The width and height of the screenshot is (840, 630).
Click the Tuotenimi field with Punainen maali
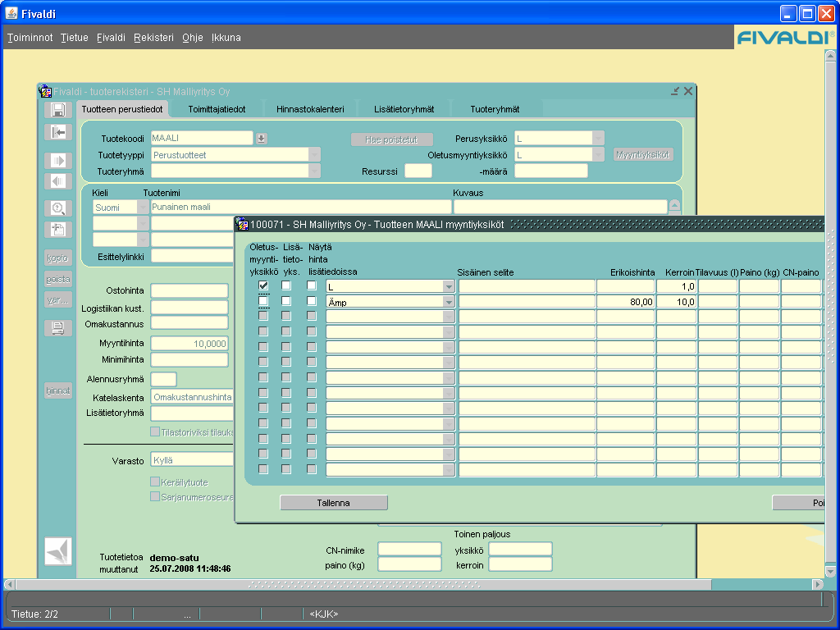pos(301,207)
